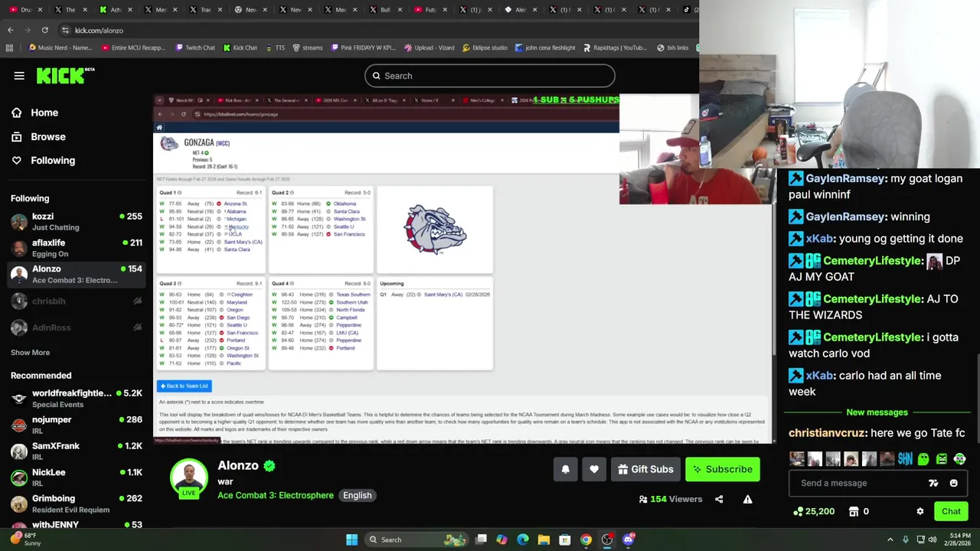
Task: Open the emoji picker in chat
Action: click(953, 483)
